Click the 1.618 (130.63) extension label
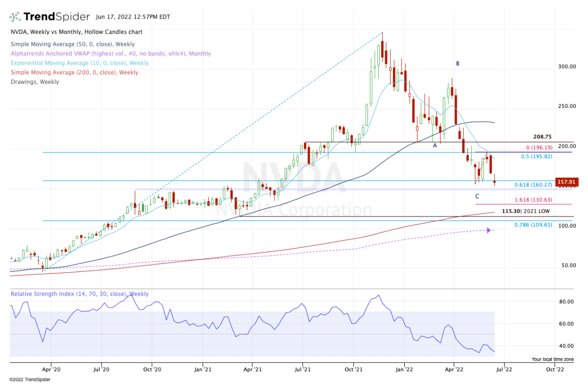Screen dimensions: 588x384 (x=533, y=200)
